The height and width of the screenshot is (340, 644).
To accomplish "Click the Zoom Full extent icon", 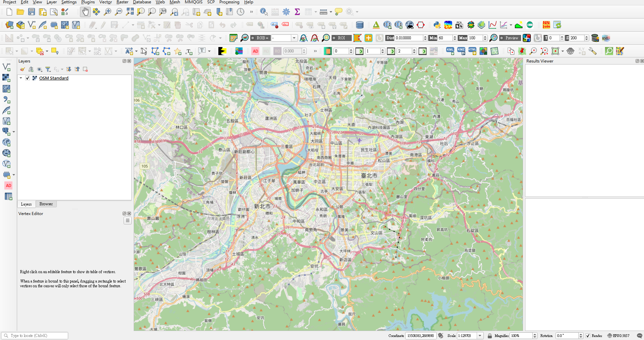I will point(130,12).
